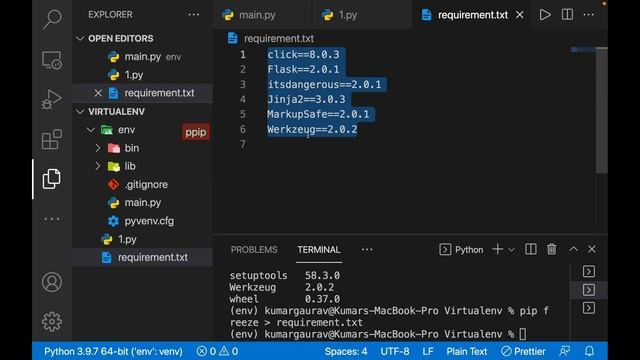
Task: Click the line 'Flask==2.0.1'
Action: [303, 69]
